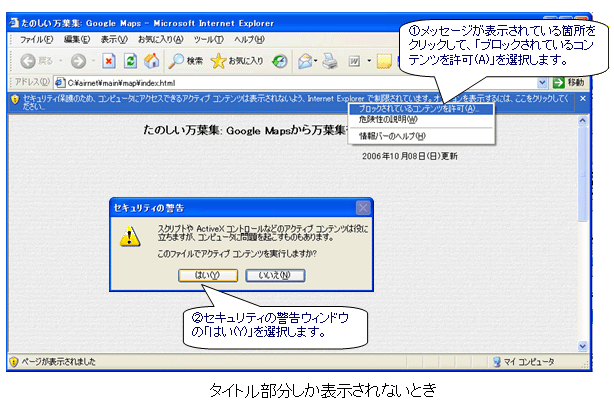
Task: Click the vertical scrollbar down arrow
Action: (x=582, y=346)
